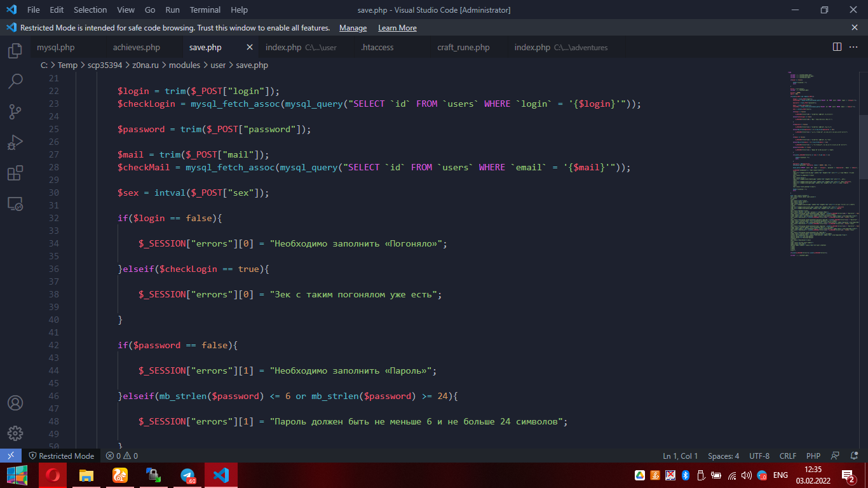Close the save.php editor tab
Viewport: 868px width, 488px height.
coord(250,47)
